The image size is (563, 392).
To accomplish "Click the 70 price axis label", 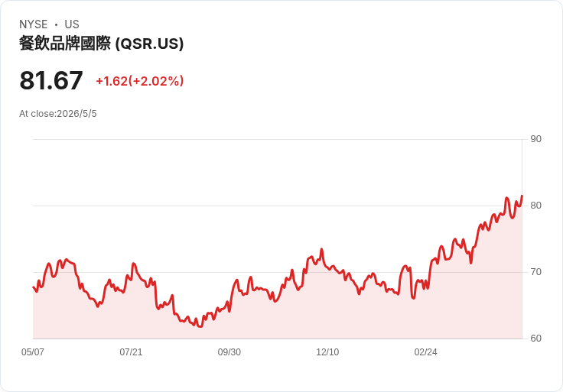I will (x=535, y=272).
